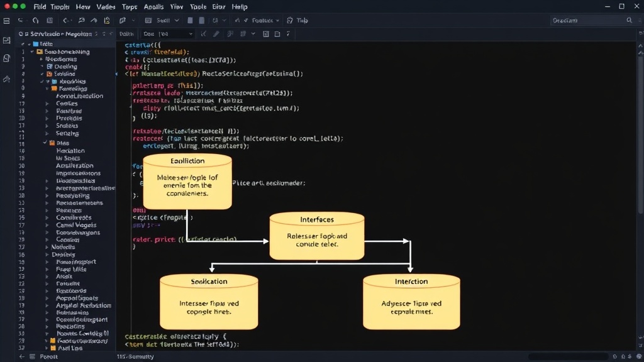Click the pencil edit icon in the secondary toolbar
The image size is (644, 362).
(216, 34)
